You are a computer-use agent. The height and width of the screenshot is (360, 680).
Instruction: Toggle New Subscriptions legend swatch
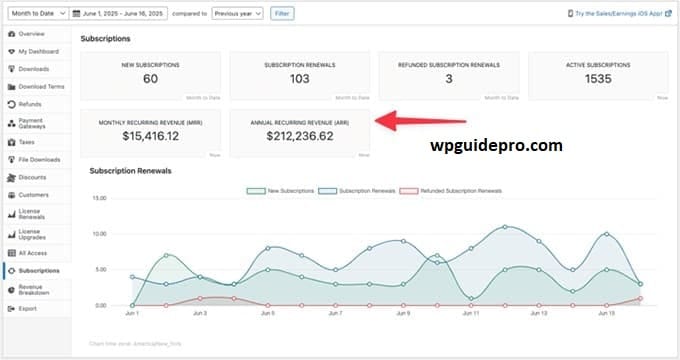coord(256,191)
